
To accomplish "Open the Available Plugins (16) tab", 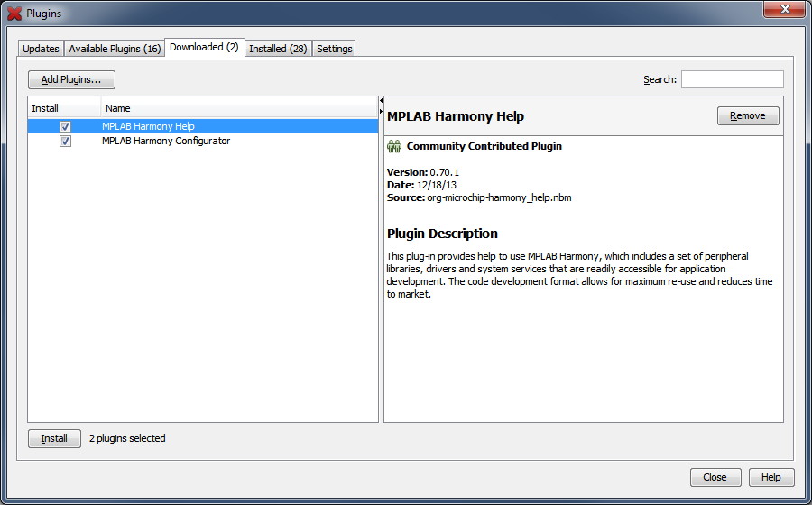I will [x=115, y=49].
